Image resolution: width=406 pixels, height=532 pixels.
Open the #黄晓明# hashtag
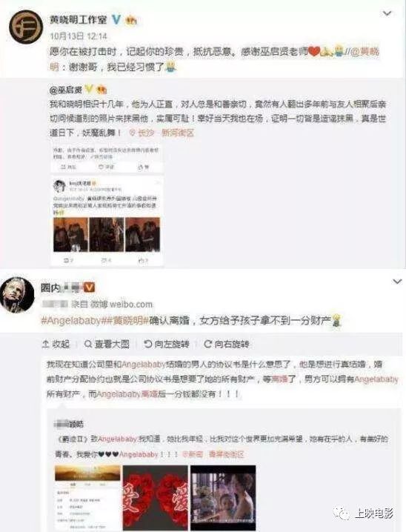(125, 320)
